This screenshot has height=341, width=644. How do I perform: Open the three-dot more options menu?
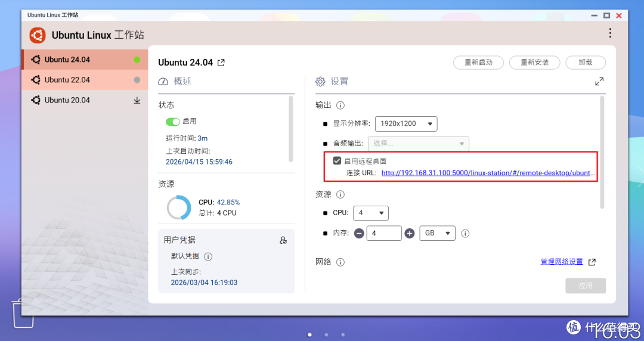pyautogui.click(x=610, y=33)
